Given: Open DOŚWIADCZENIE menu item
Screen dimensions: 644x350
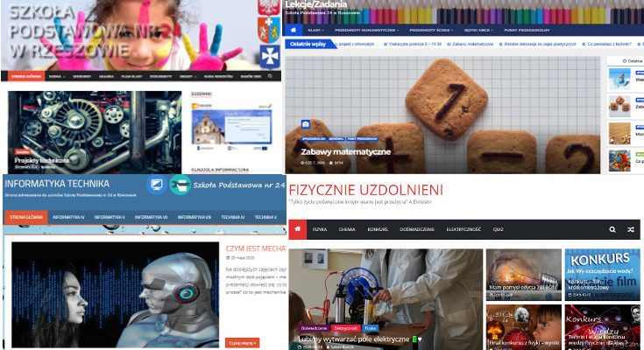Looking at the screenshot, I should pos(417,229).
